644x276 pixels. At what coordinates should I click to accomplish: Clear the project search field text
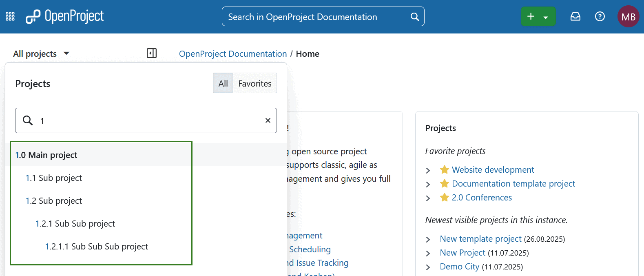click(268, 120)
